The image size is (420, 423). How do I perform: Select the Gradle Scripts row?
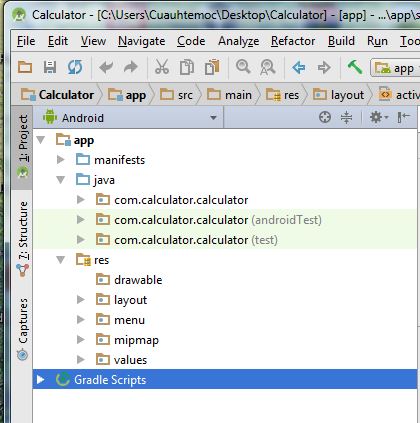pyautogui.click(x=225, y=379)
